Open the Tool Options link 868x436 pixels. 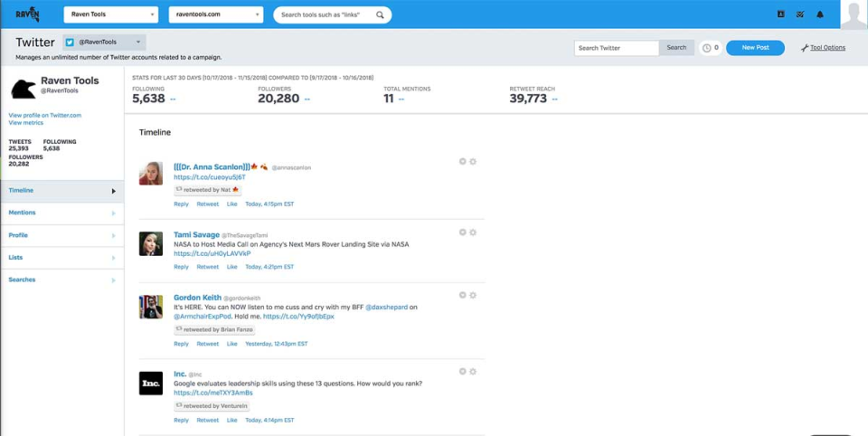click(x=827, y=48)
